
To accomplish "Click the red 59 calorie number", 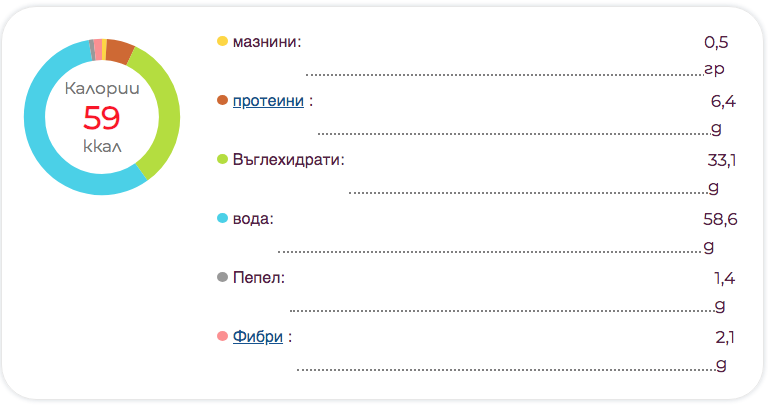I will coord(101,118).
